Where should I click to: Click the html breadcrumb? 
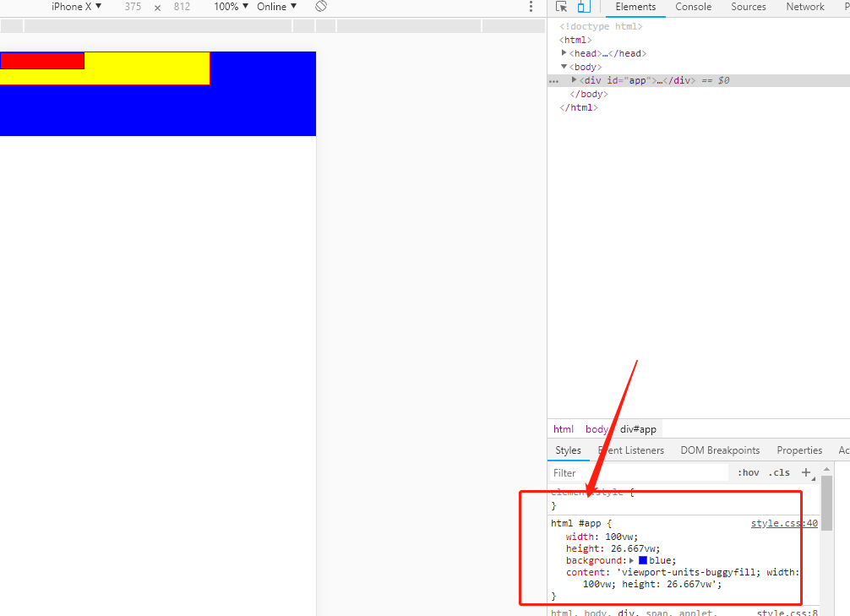click(x=564, y=429)
